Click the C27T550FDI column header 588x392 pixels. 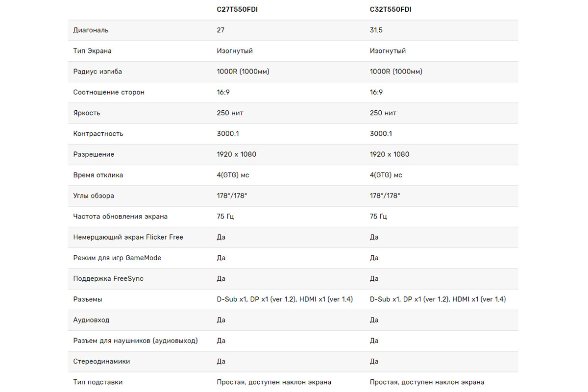[x=237, y=9]
